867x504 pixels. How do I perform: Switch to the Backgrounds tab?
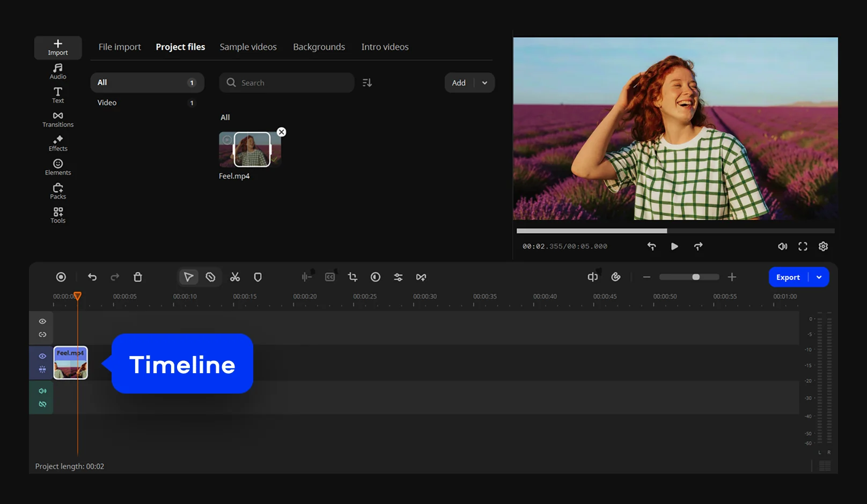tap(319, 47)
